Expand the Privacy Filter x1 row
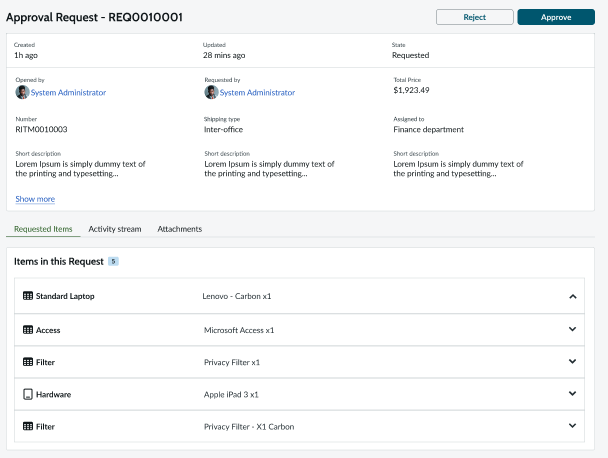 (x=572, y=361)
